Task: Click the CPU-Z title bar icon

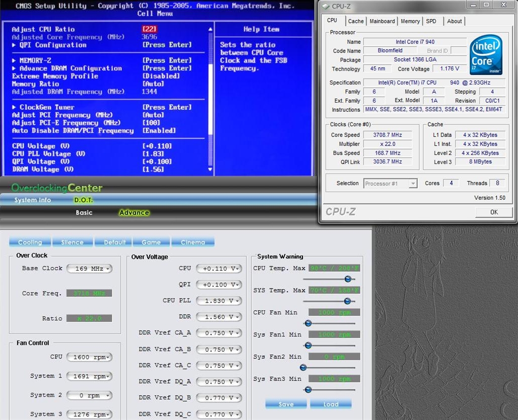Action: click(x=326, y=6)
